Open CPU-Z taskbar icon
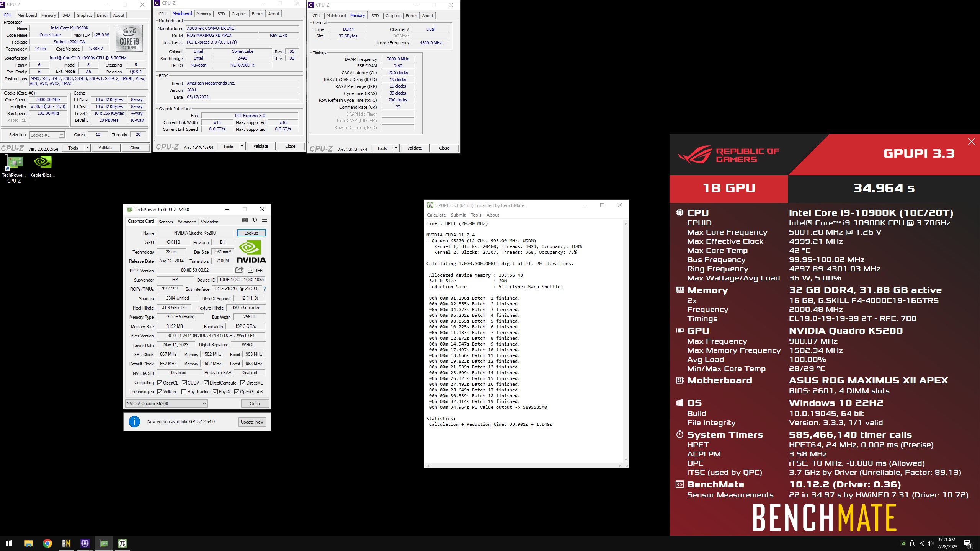This screenshot has height=551, width=980. [85, 543]
